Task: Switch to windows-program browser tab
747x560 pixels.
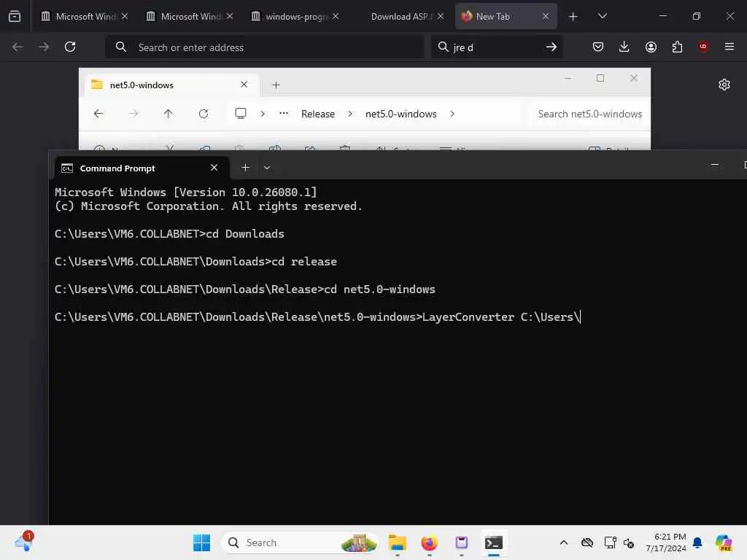Action: [295, 16]
